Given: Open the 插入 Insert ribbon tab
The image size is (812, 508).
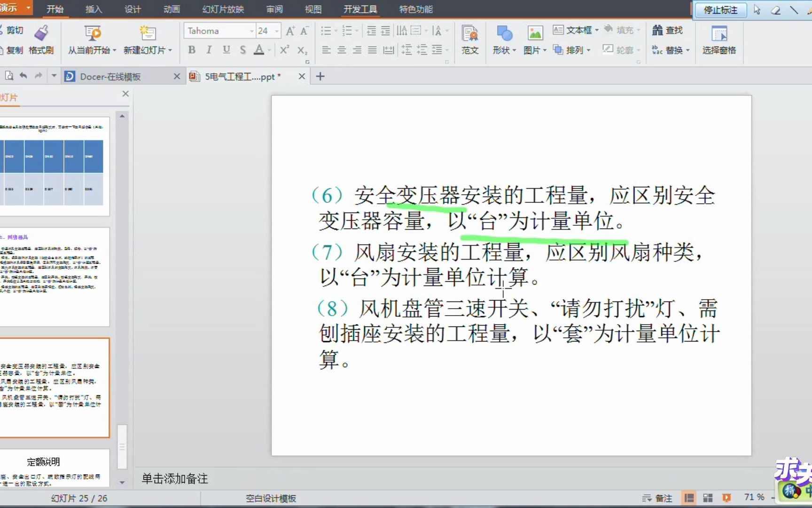Looking at the screenshot, I should (94, 9).
